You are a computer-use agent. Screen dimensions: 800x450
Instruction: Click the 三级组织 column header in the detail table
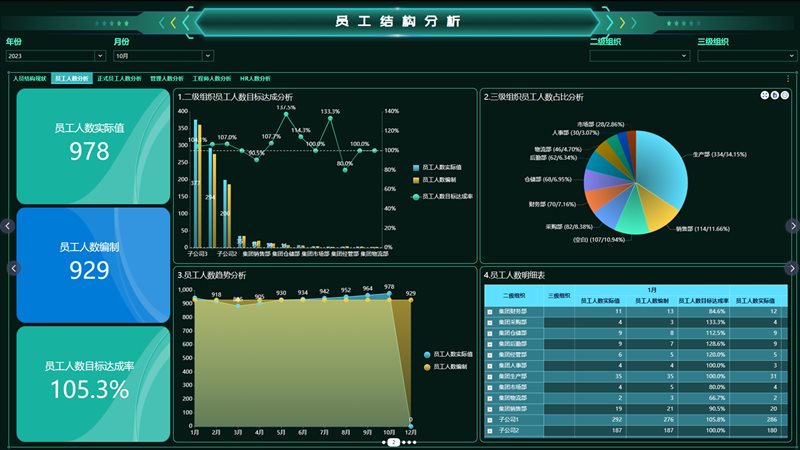[559, 296]
